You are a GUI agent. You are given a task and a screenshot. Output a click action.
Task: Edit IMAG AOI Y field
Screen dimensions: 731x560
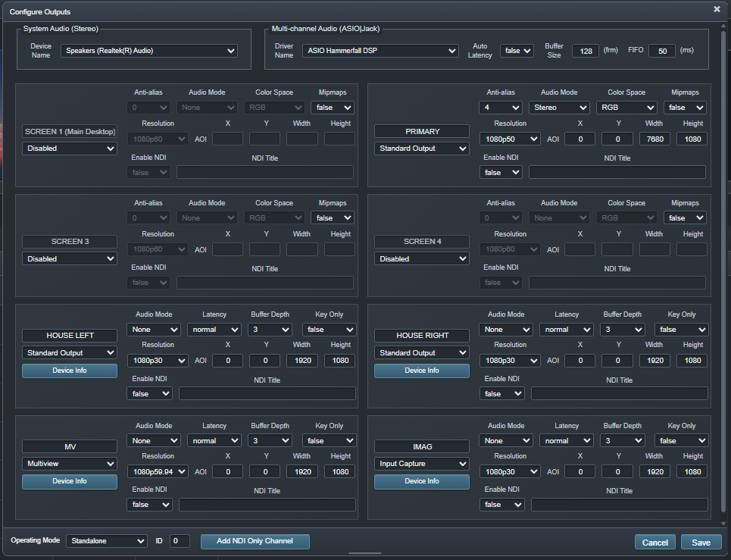[617, 472]
